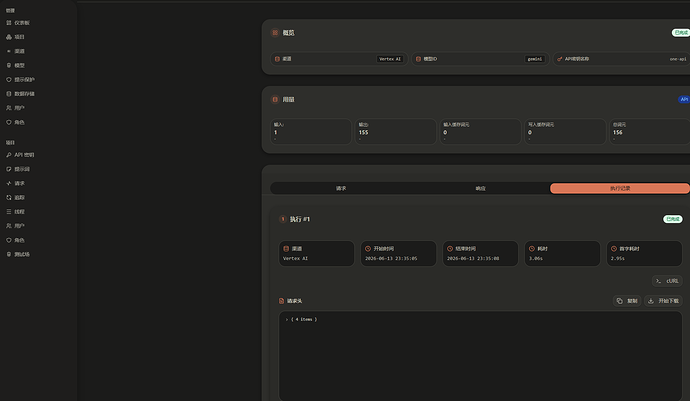Click the 输入缓存词元 value 0
This screenshot has height=401, width=690.
[x=445, y=132]
